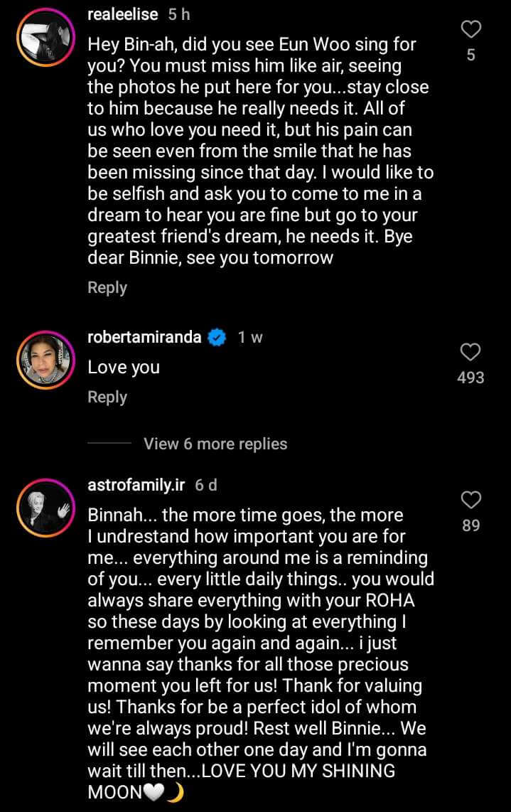Select the "Love you" comment text
Screen dimensions: 511x812
tap(124, 368)
